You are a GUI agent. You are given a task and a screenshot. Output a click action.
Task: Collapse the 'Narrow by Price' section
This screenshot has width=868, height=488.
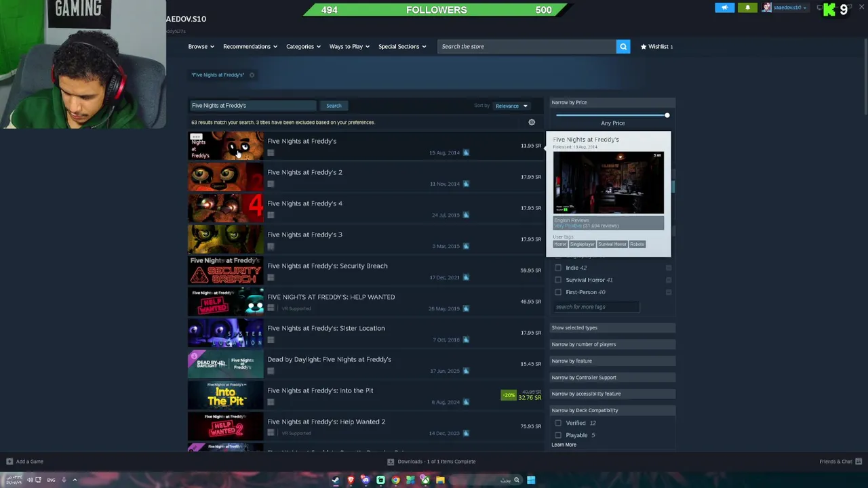point(612,102)
